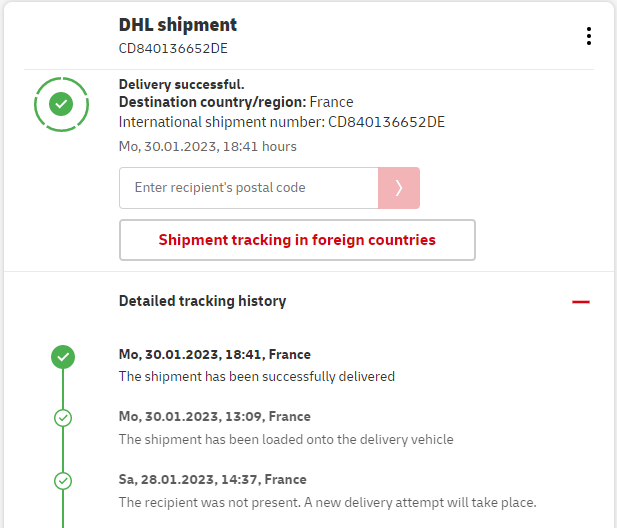Click checkmark beside the 13:09 loaded entry
This screenshot has height=528, width=617.
coord(63,418)
